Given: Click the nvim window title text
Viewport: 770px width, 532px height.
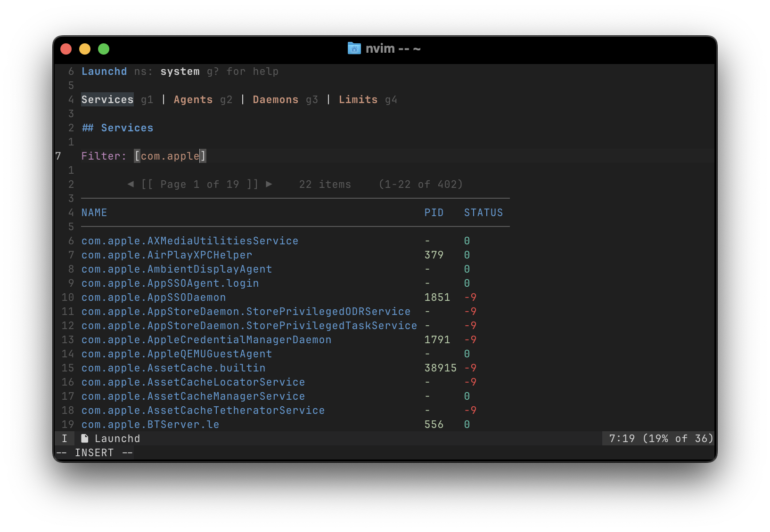Looking at the screenshot, I should [x=393, y=48].
